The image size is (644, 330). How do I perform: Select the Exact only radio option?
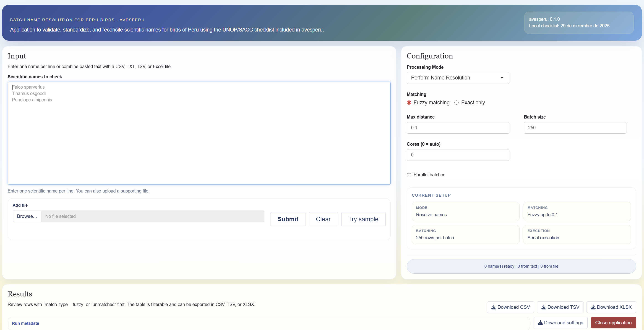(456, 103)
